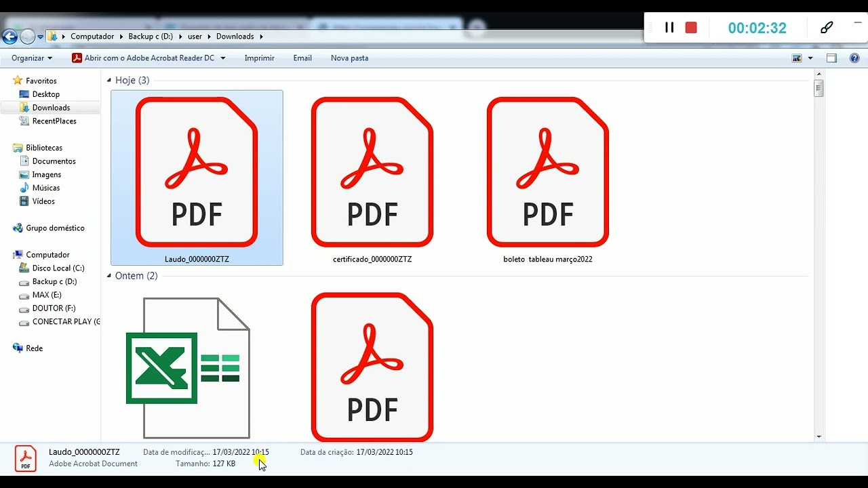The width and height of the screenshot is (868, 488).
Task: Open DOUTOR (F:) drive
Action: click(54, 308)
